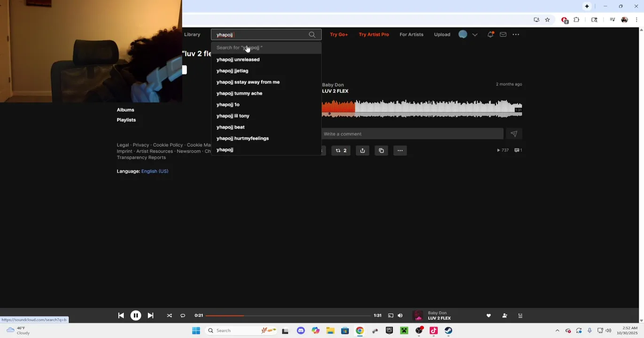Open the Transparency Reports link
This screenshot has width=644, height=338.
tap(141, 158)
